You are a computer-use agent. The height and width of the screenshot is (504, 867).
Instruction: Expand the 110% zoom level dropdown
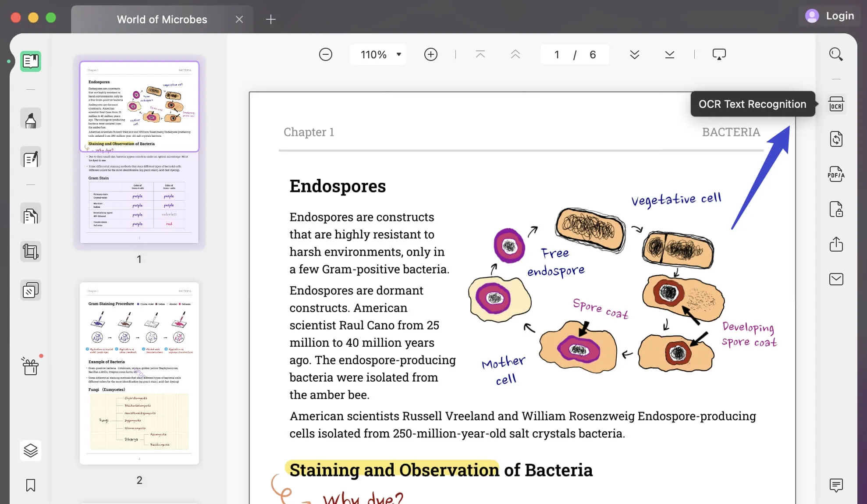(398, 54)
